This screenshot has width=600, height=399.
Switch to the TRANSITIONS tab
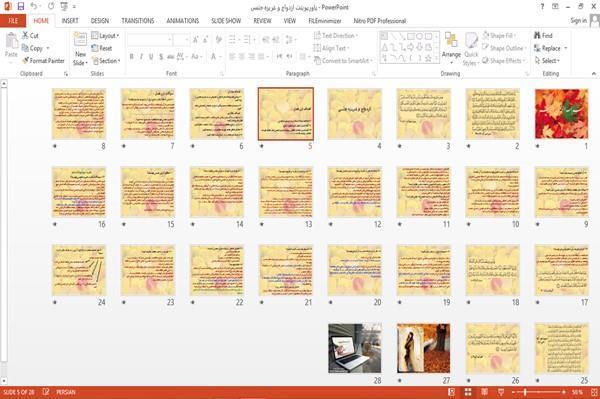(x=138, y=21)
